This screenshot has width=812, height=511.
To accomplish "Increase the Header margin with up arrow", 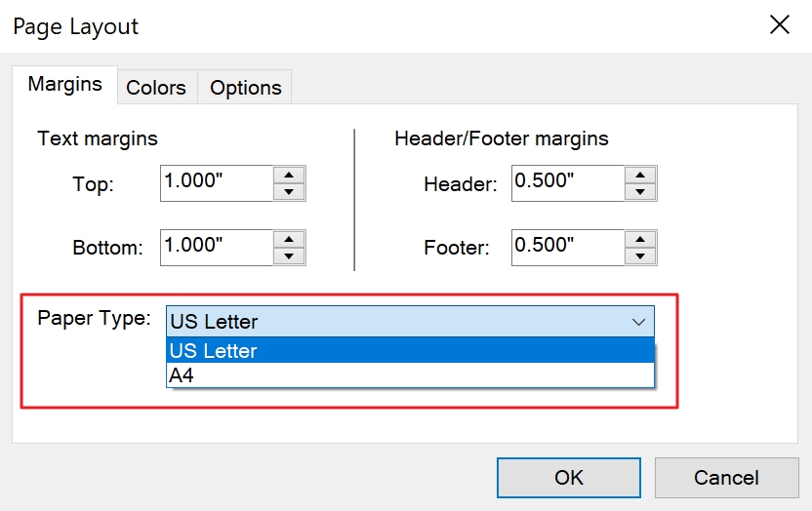I will pyautogui.click(x=640, y=175).
